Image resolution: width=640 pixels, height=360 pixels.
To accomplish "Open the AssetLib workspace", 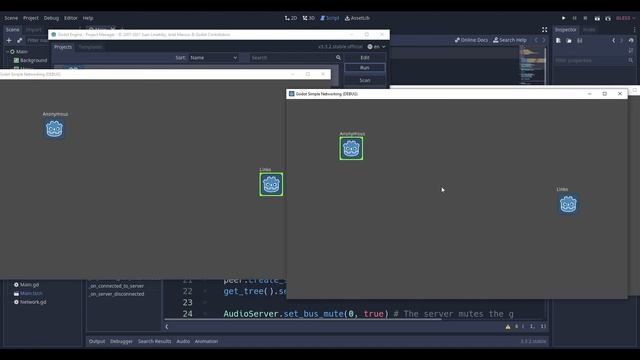I will pos(357,18).
